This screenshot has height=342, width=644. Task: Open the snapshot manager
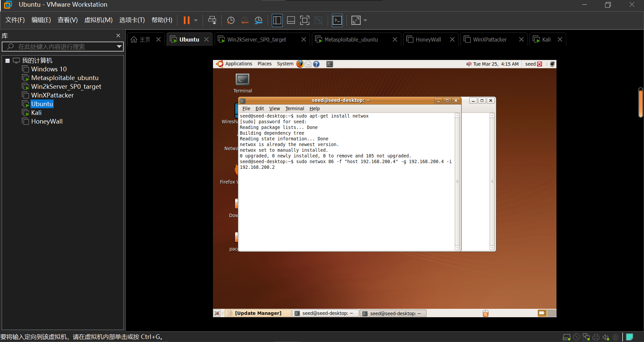click(x=258, y=20)
